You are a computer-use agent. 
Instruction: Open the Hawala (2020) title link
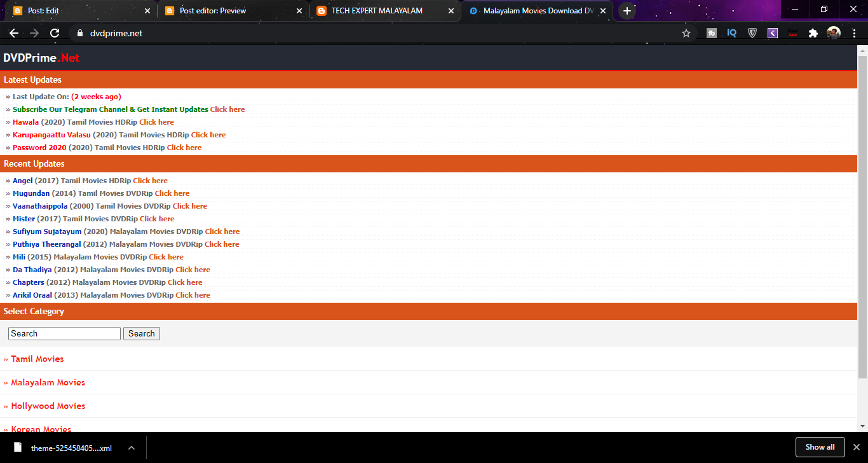click(x=25, y=122)
